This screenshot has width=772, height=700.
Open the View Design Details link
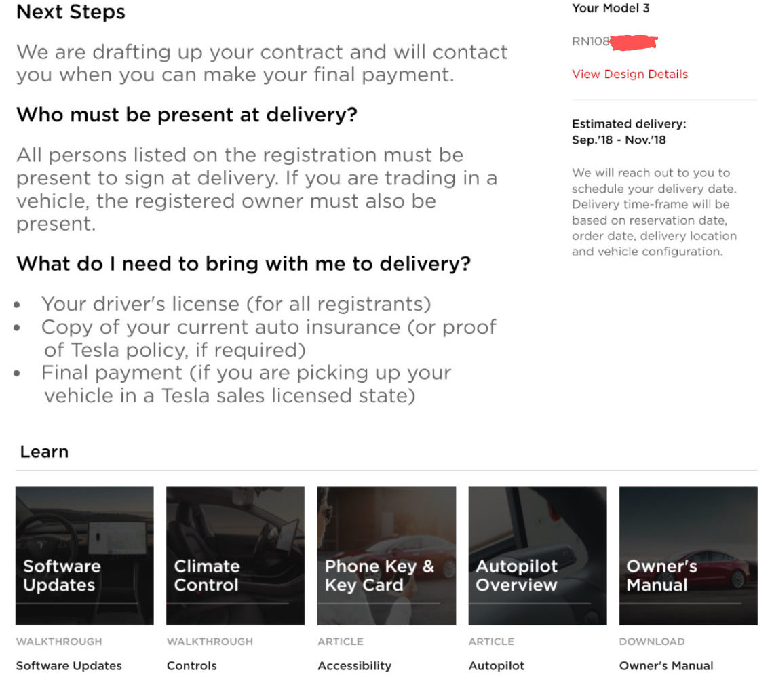click(630, 75)
